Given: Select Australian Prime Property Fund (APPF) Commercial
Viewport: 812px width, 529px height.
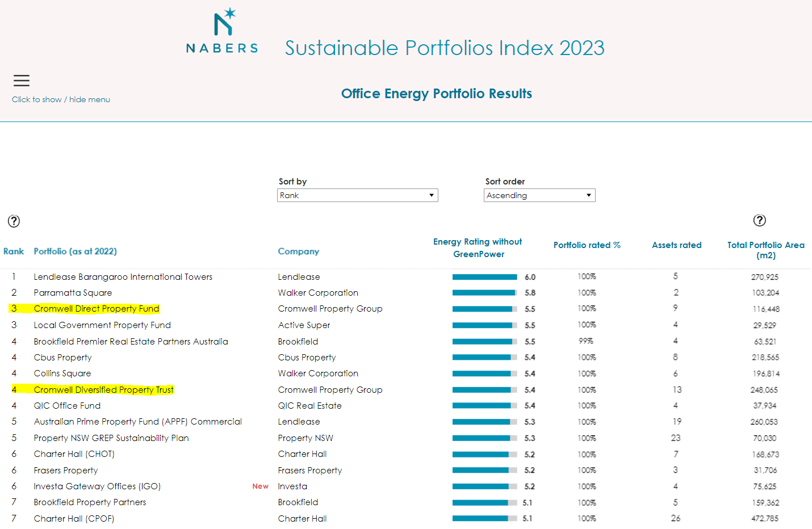Looking at the screenshot, I should [x=138, y=422].
